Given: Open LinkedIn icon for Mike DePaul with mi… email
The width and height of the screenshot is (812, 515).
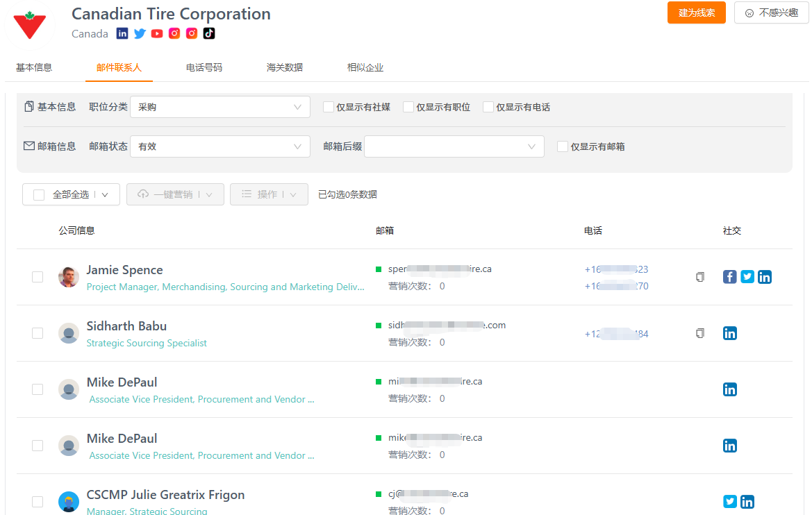Looking at the screenshot, I should coord(729,389).
